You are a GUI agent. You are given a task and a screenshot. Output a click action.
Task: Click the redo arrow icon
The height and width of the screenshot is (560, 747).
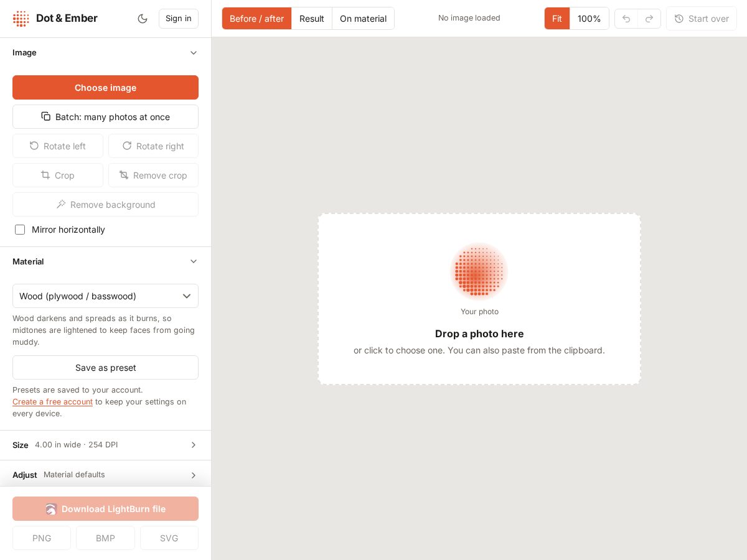click(649, 19)
